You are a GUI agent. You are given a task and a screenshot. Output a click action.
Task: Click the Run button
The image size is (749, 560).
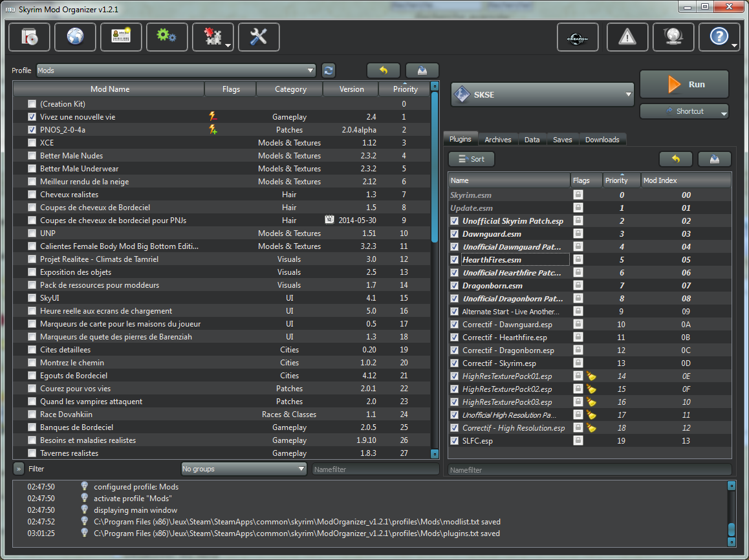pos(684,85)
